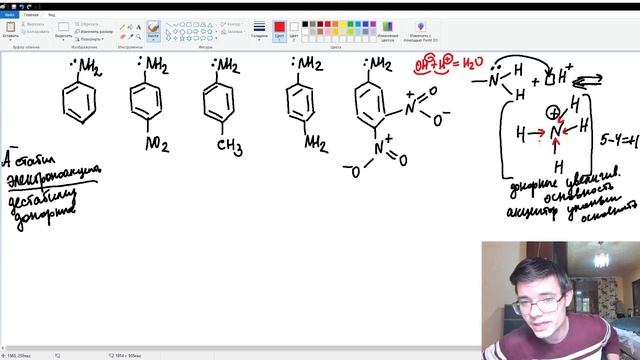The height and width of the screenshot is (360, 640).
Task: Click the image size readout in status bar
Action: click(125, 356)
